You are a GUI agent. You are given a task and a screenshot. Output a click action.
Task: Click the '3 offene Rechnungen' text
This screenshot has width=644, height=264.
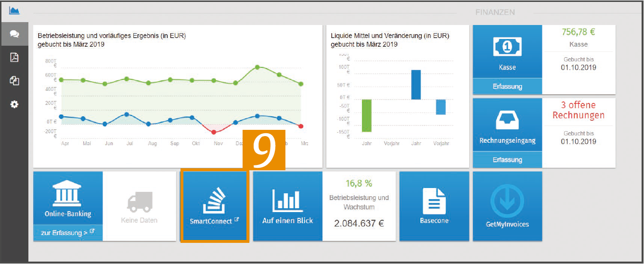tap(579, 110)
